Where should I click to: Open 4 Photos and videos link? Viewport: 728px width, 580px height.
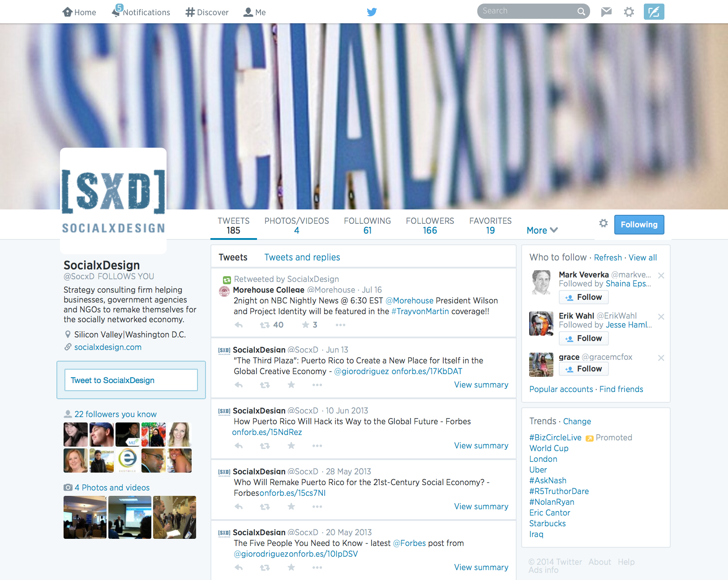[112, 488]
